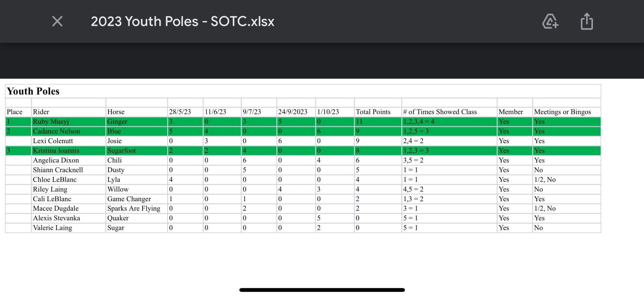Select the Valerie Laing rider cell
644x298 pixels.
point(68,228)
